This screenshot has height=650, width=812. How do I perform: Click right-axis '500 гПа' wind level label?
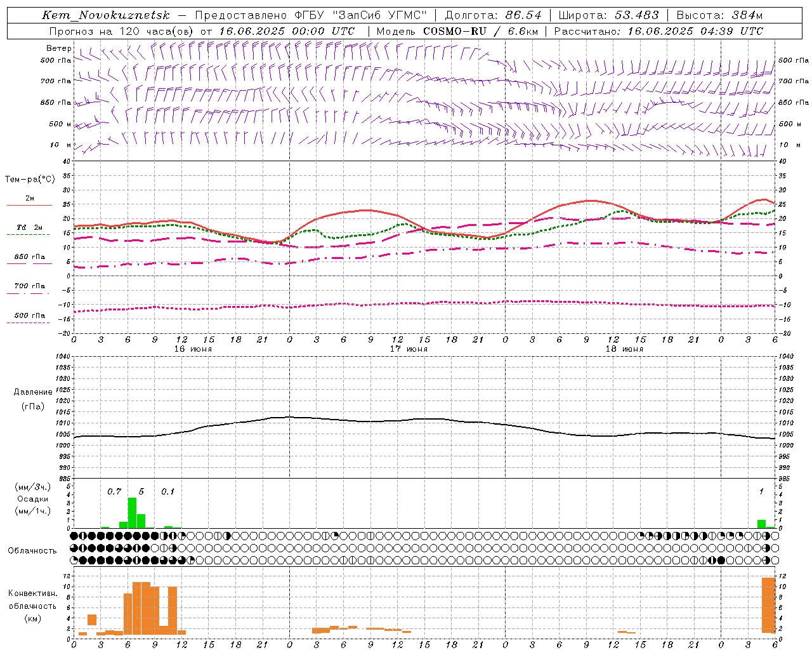click(794, 60)
